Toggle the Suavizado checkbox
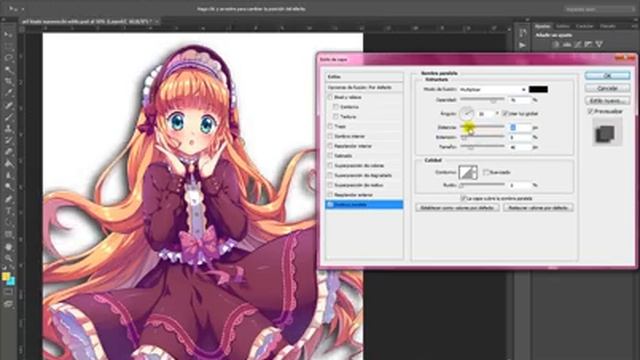 pos(486,172)
